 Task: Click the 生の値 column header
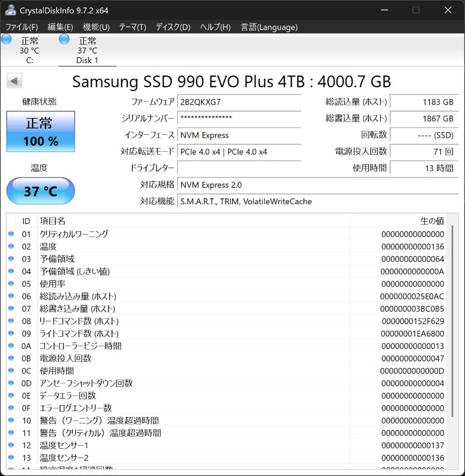432,221
